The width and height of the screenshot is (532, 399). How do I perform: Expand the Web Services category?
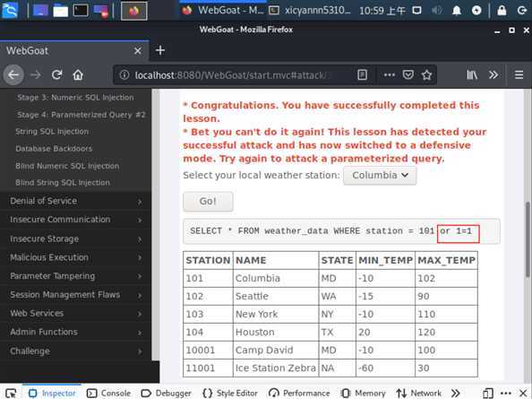click(75, 314)
